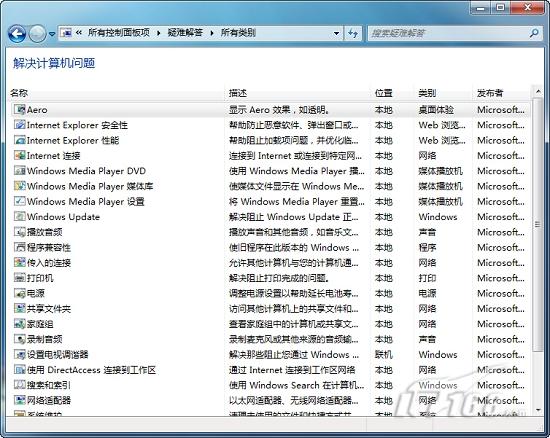The image size is (550, 438).
Task: Click the 搜索和索引 icon
Action: click(x=20, y=385)
